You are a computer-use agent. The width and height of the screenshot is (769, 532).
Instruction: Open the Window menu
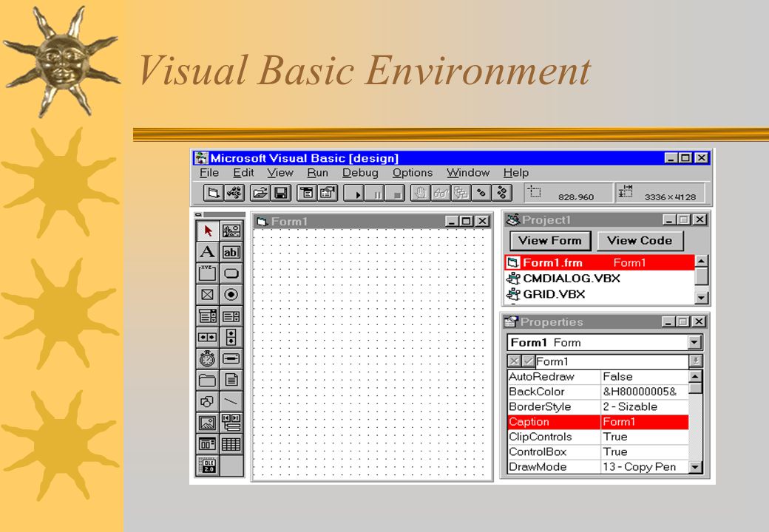click(468, 172)
